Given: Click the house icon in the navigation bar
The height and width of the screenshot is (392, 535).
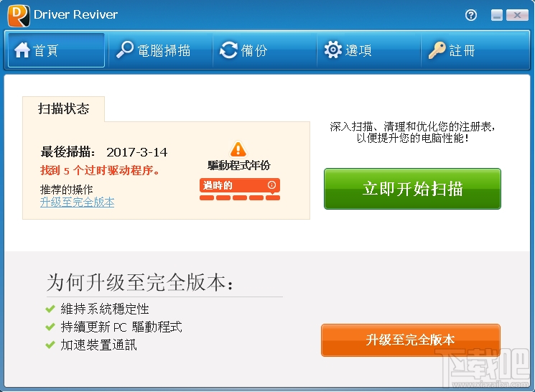Looking at the screenshot, I should pos(22,50).
